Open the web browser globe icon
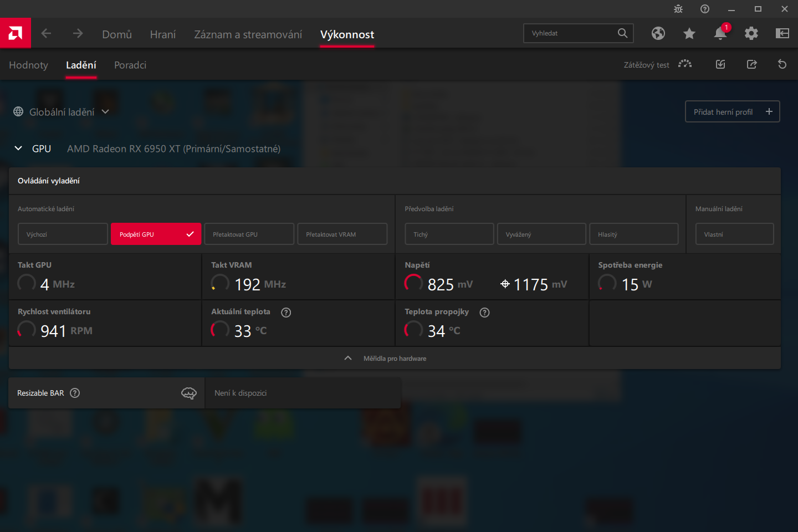The image size is (798, 532). point(658,33)
